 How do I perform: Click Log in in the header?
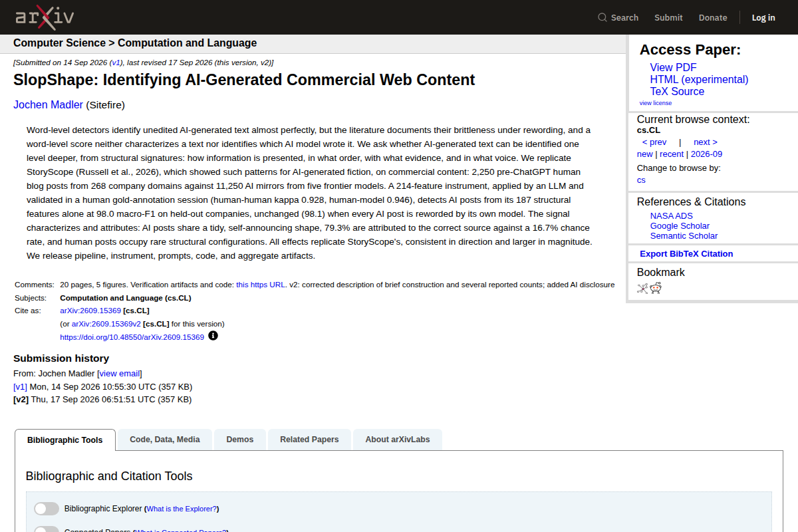pos(763,18)
